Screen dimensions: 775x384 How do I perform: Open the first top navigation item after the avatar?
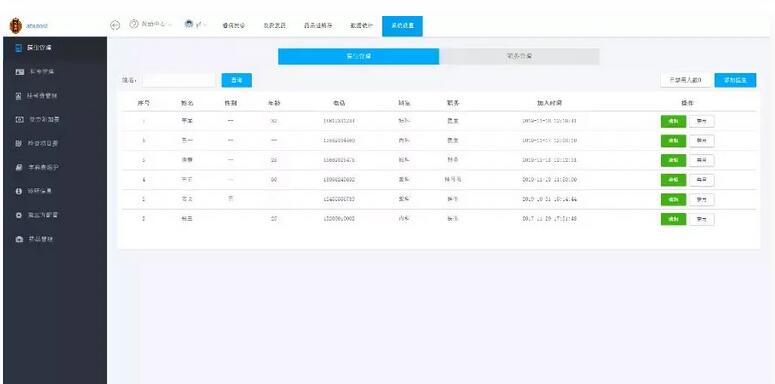tap(234, 26)
